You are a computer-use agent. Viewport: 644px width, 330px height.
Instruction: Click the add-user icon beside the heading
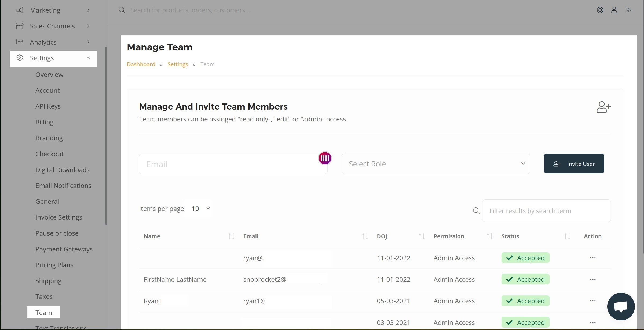[x=604, y=107]
